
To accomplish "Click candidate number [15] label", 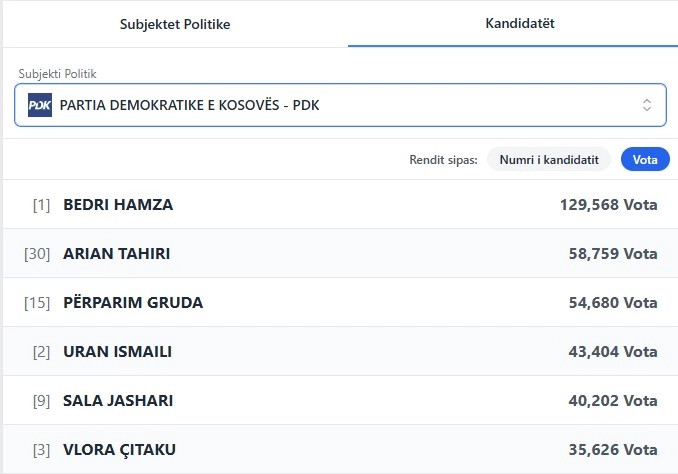I will (x=37, y=303).
